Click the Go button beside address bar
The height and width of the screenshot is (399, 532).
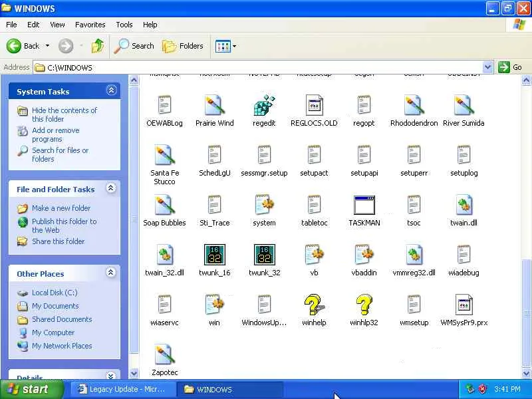coord(511,67)
